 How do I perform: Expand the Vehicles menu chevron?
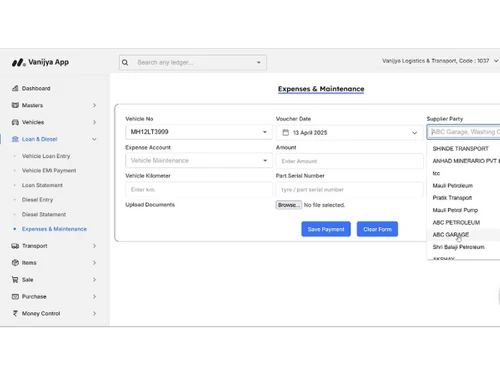click(94, 122)
